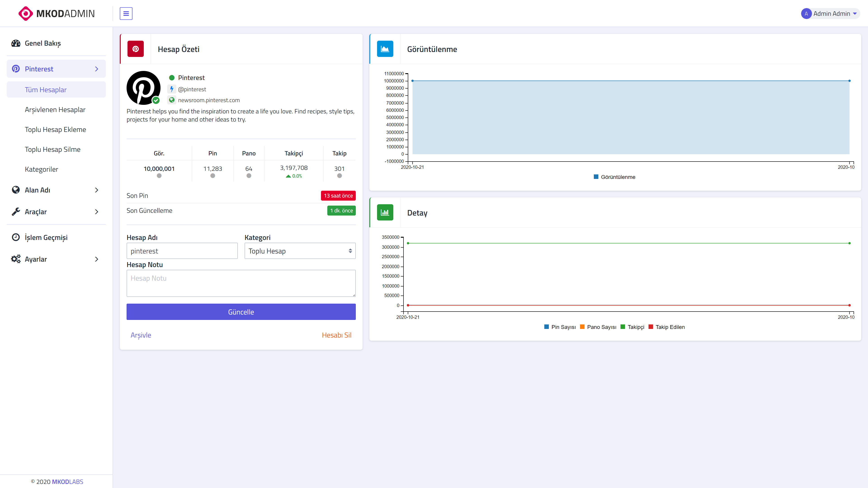Expand the Alan Adı submenu chevron
868x488 pixels.
pos(97,190)
